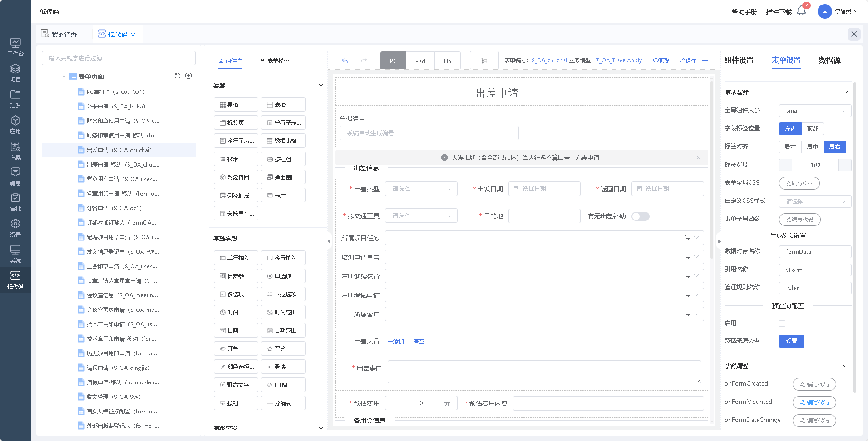Click the more options ellipsis icon
Image resolution: width=868 pixels, height=441 pixels.
pyautogui.click(x=705, y=60)
